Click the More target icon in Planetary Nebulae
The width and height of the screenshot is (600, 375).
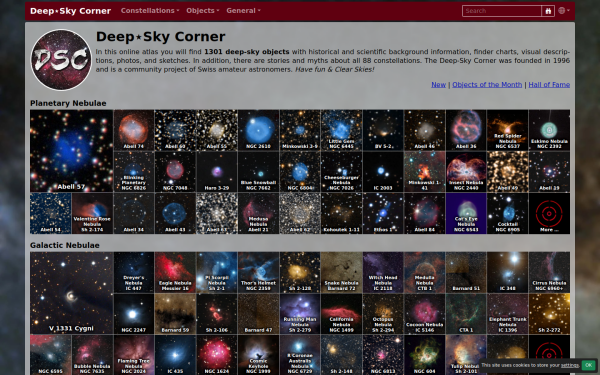(x=549, y=213)
